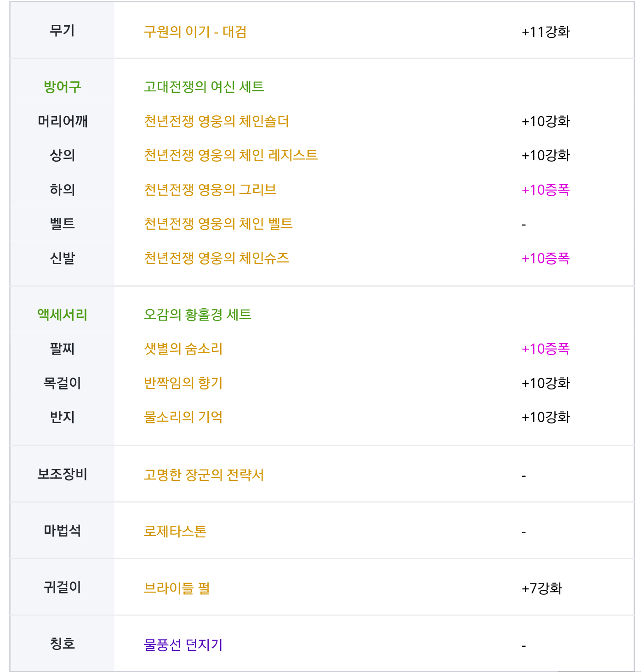Select the 샛별의 숨소리 bracelet item
This screenshot has width=644, height=672.
pos(183,349)
